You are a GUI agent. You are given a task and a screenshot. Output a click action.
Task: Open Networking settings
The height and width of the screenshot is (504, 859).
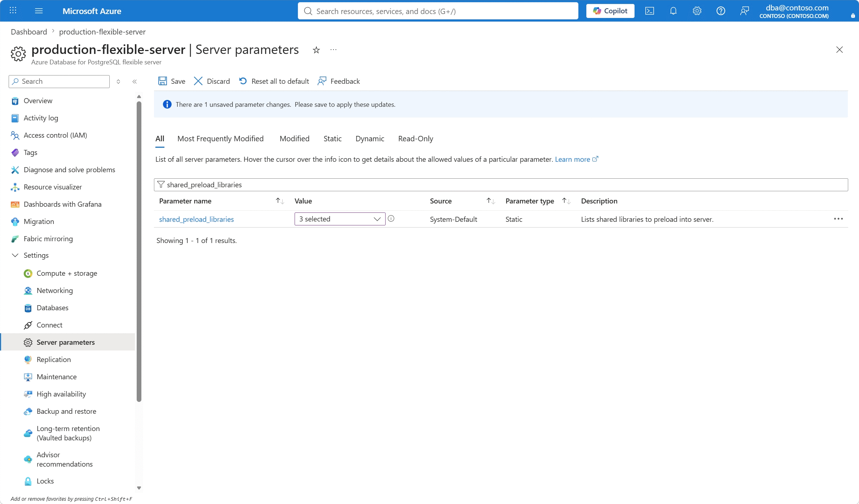[x=54, y=290]
